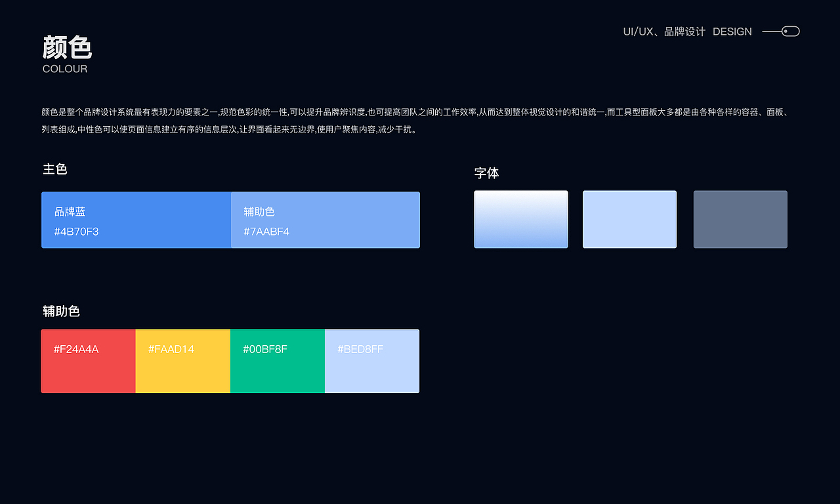
Task: Click the red #F24A4A swatch
Action: [88, 361]
